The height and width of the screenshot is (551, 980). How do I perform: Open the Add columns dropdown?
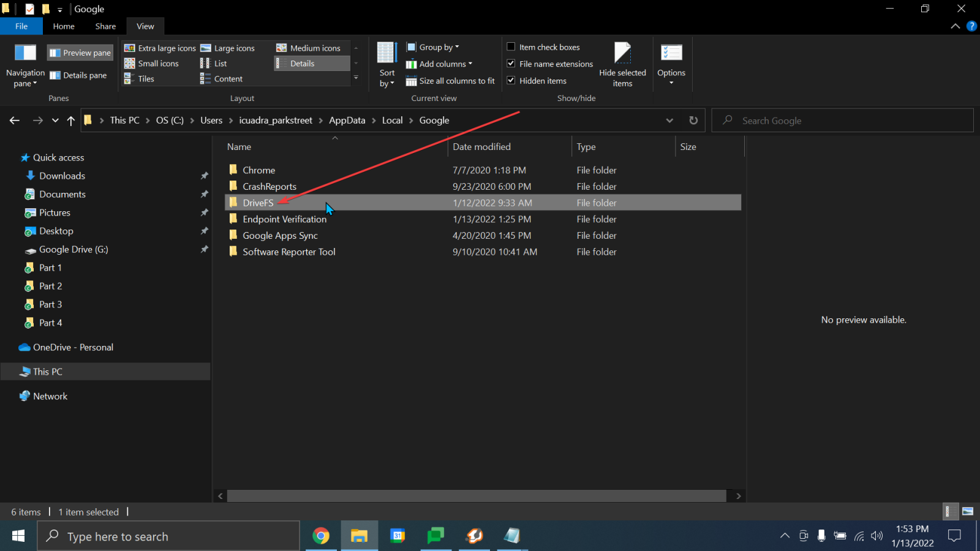439,64
